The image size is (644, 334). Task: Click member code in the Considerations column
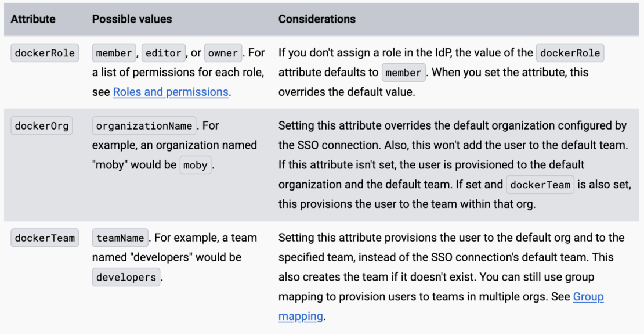[403, 73]
